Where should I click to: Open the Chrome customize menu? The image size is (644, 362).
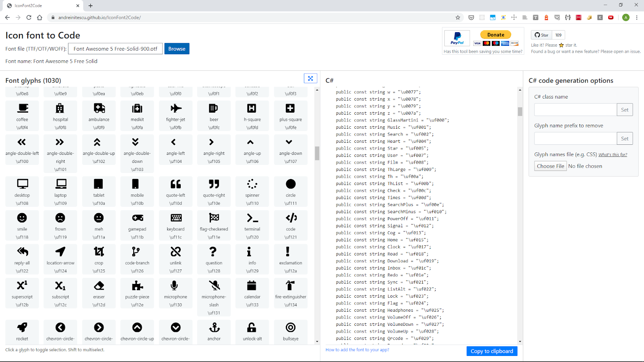(636, 17)
